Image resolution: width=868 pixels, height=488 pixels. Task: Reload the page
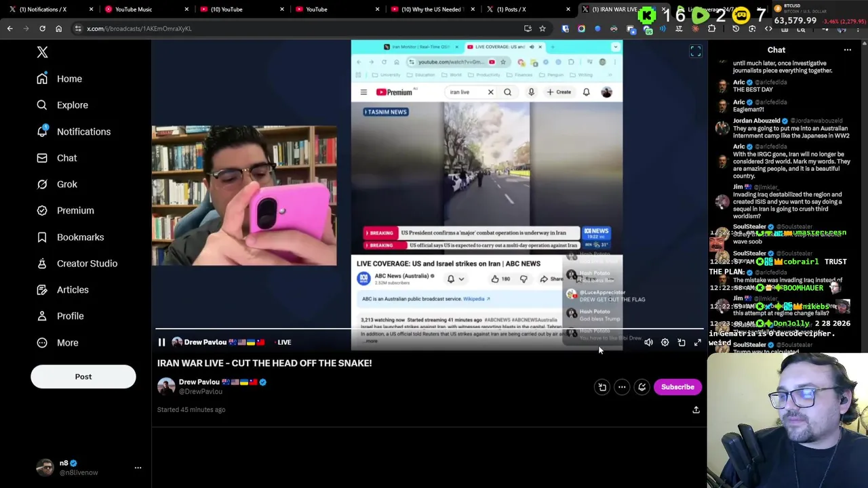click(x=42, y=28)
